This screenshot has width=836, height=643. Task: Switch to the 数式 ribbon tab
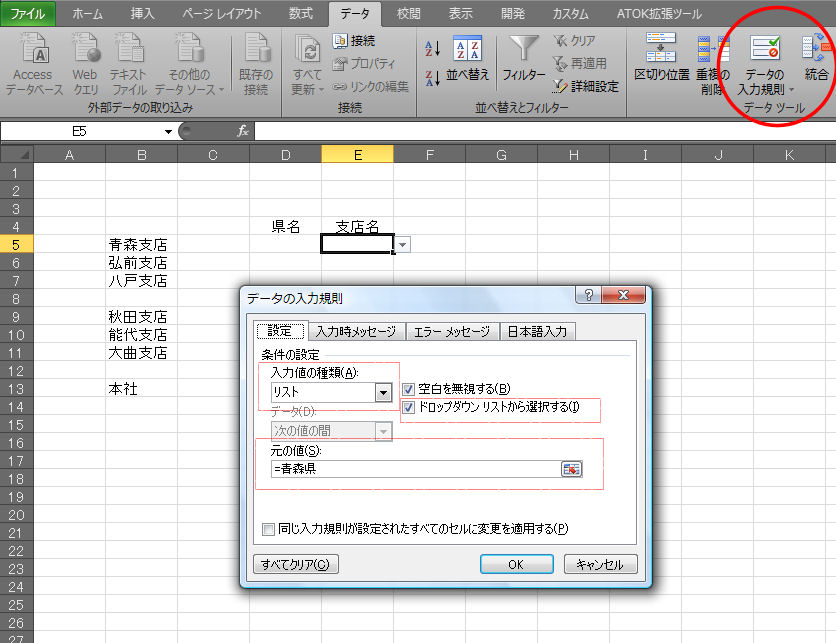301,13
